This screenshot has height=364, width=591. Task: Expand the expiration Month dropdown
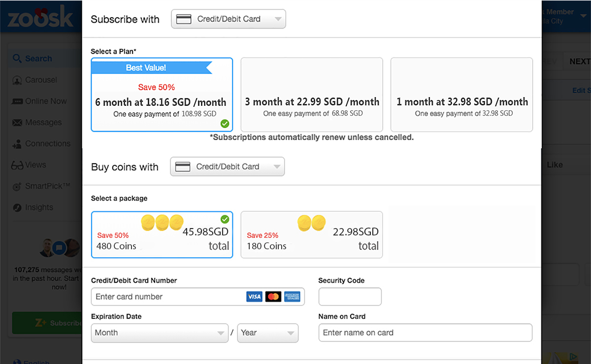[160, 333]
